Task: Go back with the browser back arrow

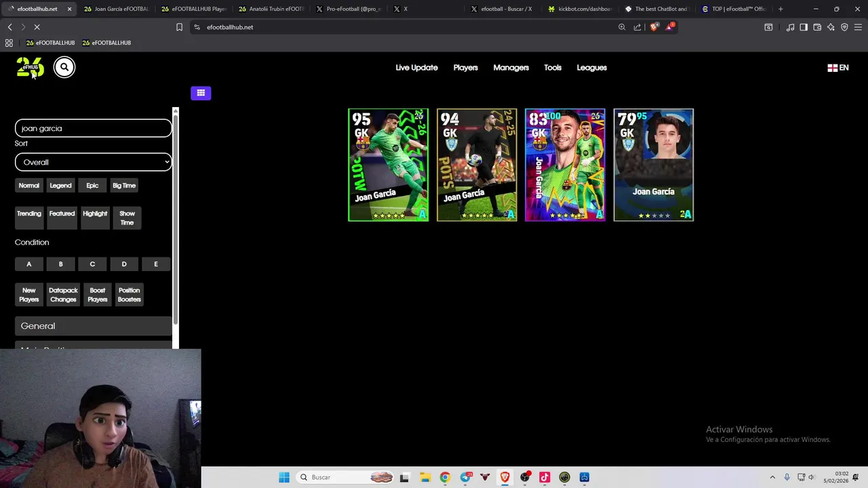Action: [9, 27]
